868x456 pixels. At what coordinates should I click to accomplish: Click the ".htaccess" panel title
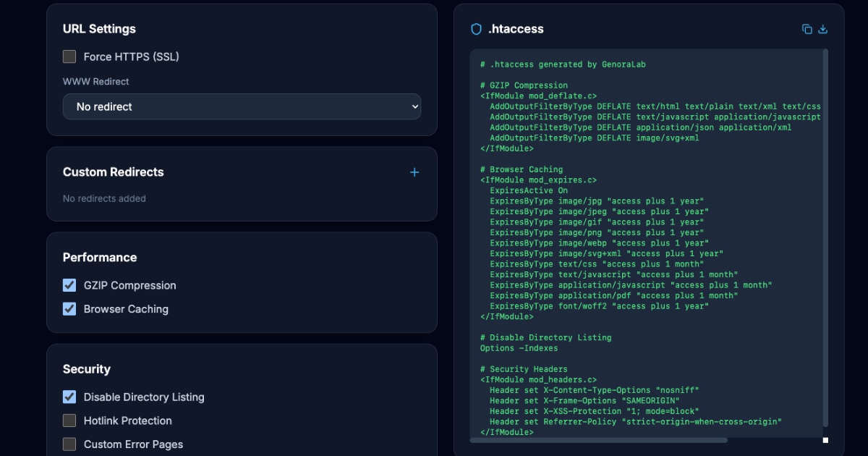point(516,29)
